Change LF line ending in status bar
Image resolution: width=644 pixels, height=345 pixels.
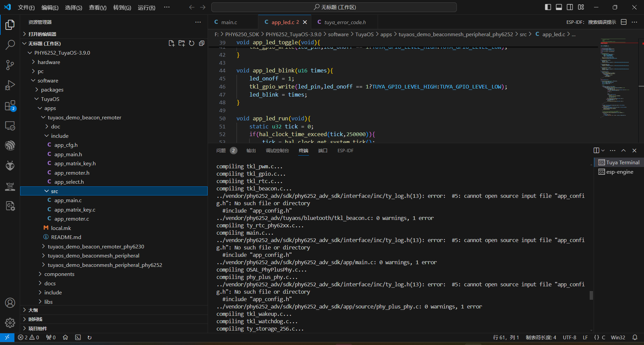point(585,337)
